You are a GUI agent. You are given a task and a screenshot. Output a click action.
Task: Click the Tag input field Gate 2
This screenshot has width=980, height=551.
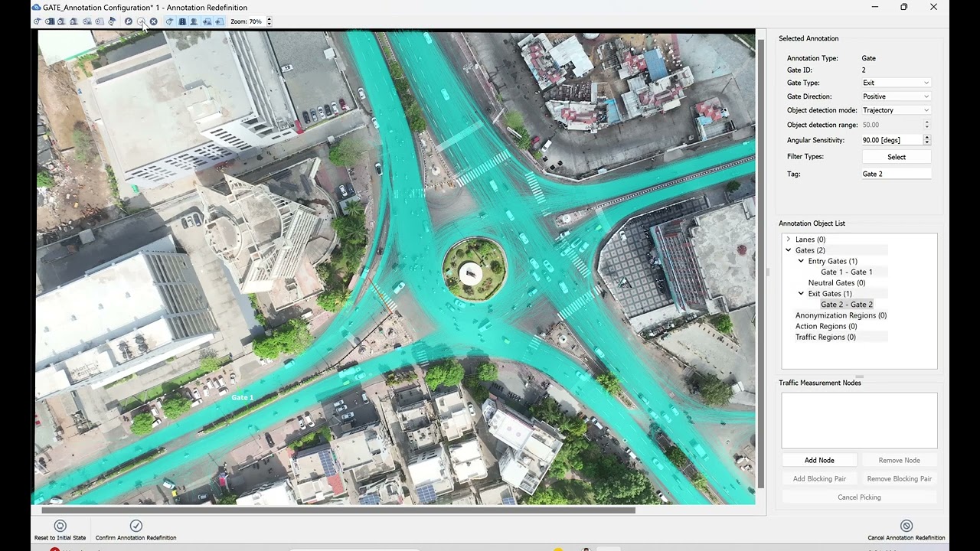coord(897,174)
